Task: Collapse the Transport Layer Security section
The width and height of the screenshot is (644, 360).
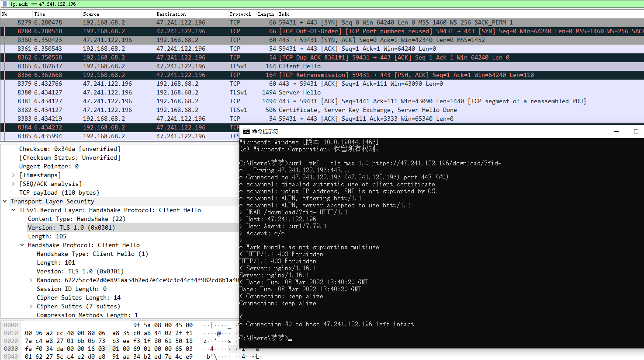Action: pyautogui.click(x=5, y=201)
